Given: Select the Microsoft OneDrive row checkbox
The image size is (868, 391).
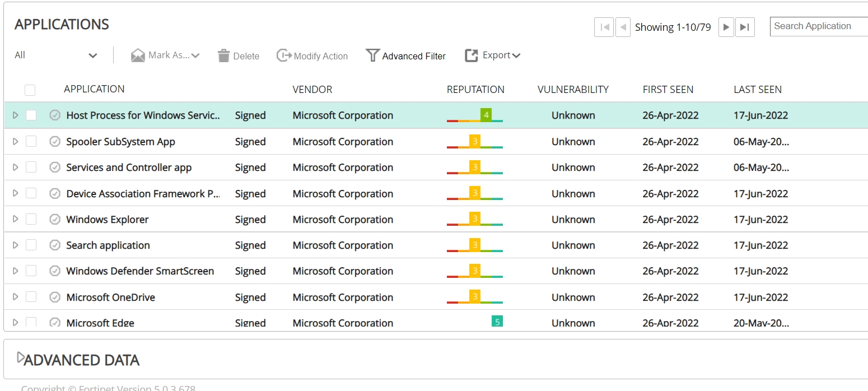Looking at the screenshot, I should point(31,297).
